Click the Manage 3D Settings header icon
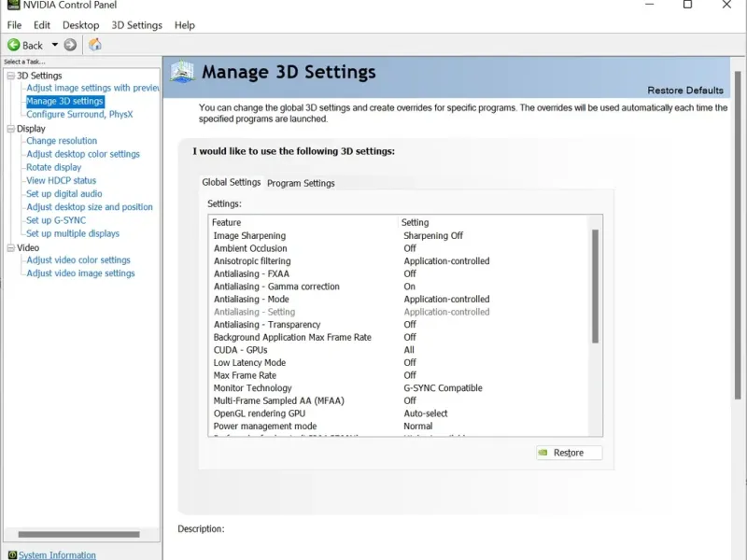 coord(182,72)
